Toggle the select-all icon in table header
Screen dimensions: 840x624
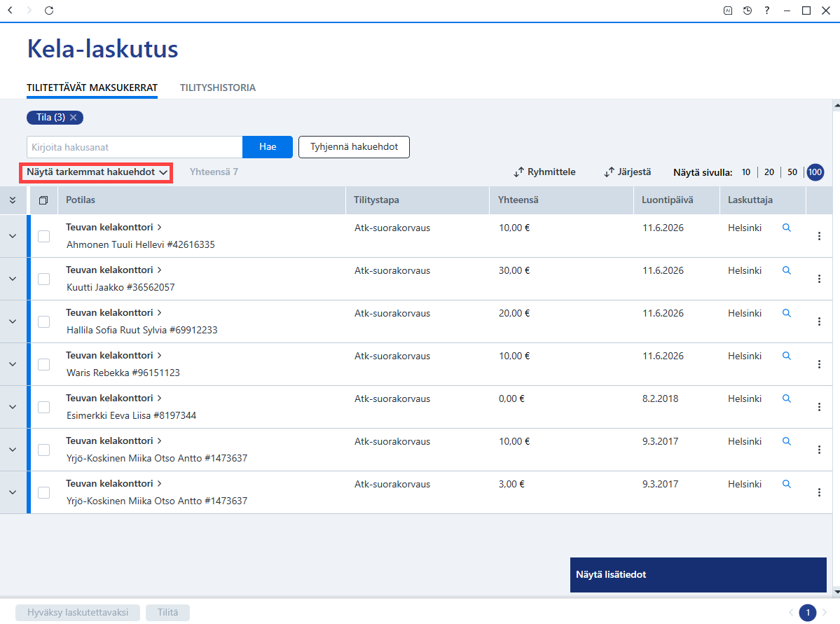click(x=43, y=200)
